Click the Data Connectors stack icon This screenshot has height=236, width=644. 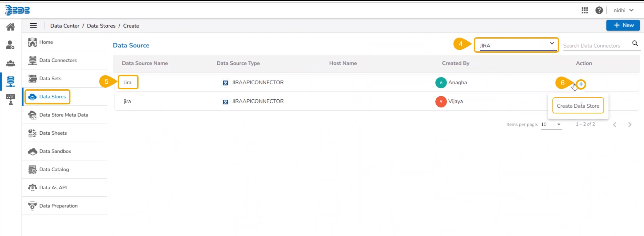(33, 60)
